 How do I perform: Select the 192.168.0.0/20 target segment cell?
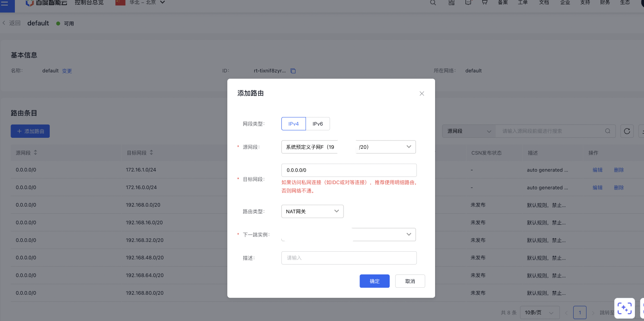pos(143,205)
